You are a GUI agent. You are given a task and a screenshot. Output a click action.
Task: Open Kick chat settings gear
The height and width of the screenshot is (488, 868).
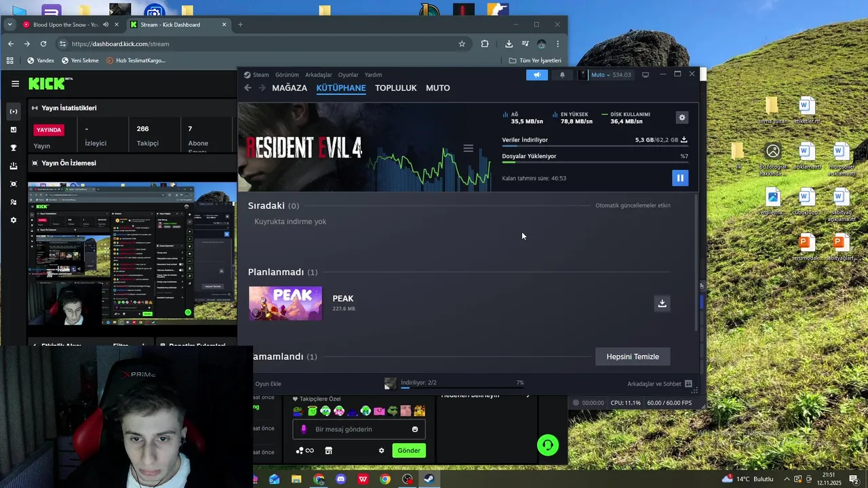click(x=381, y=451)
